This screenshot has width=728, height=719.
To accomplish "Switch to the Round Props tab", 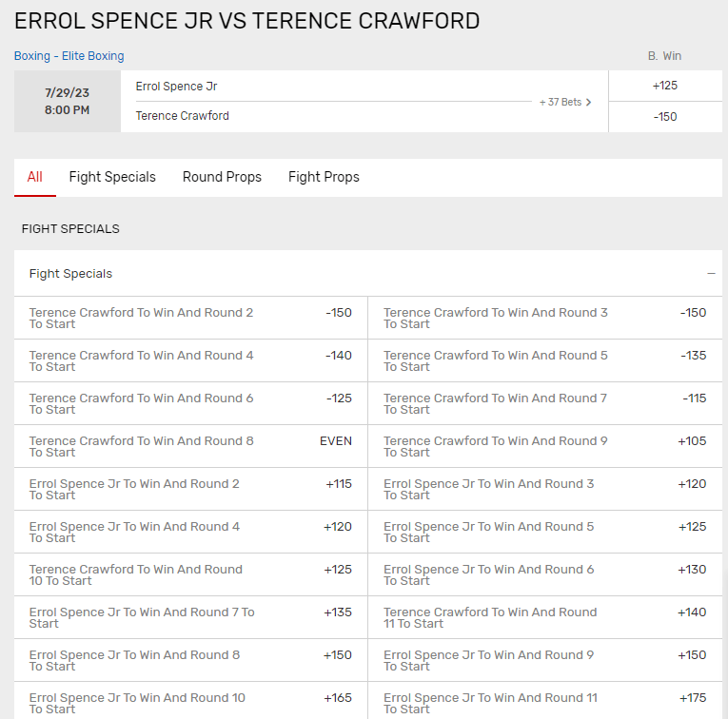I will click(222, 177).
